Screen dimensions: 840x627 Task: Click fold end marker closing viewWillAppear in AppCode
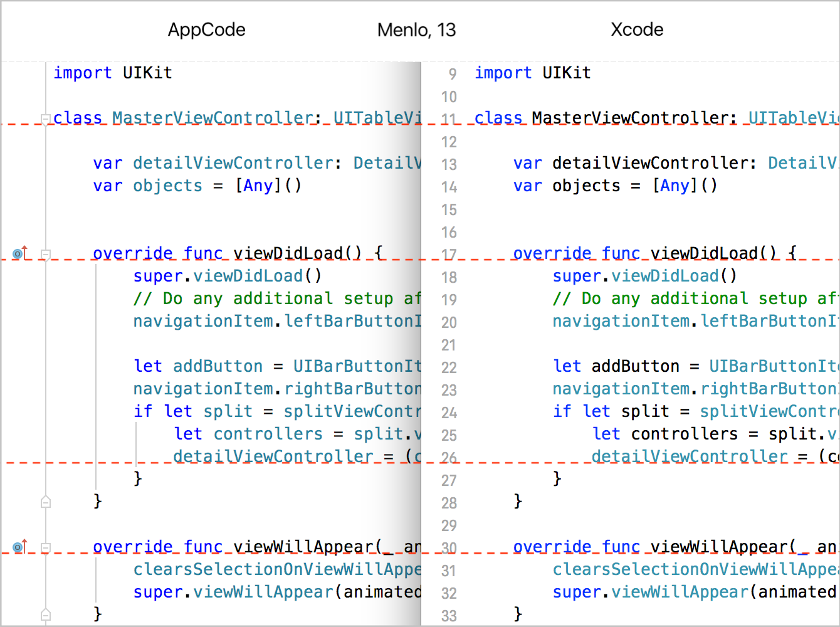(45, 614)
